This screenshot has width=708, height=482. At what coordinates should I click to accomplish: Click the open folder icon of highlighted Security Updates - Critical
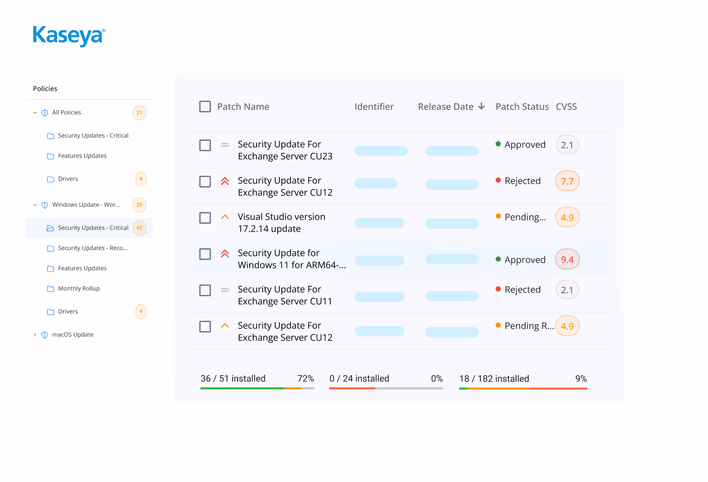coord(51,228)
